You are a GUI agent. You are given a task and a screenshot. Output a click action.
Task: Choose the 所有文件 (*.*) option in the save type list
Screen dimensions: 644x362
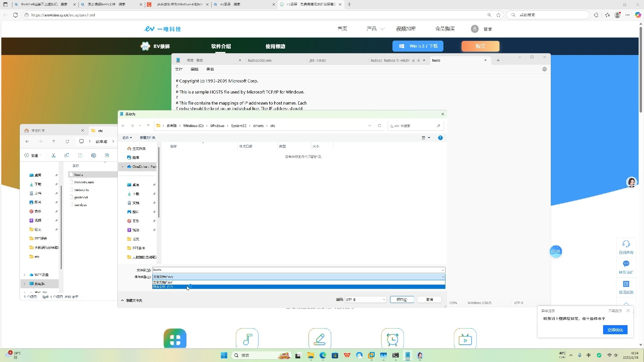click(299, 287)
